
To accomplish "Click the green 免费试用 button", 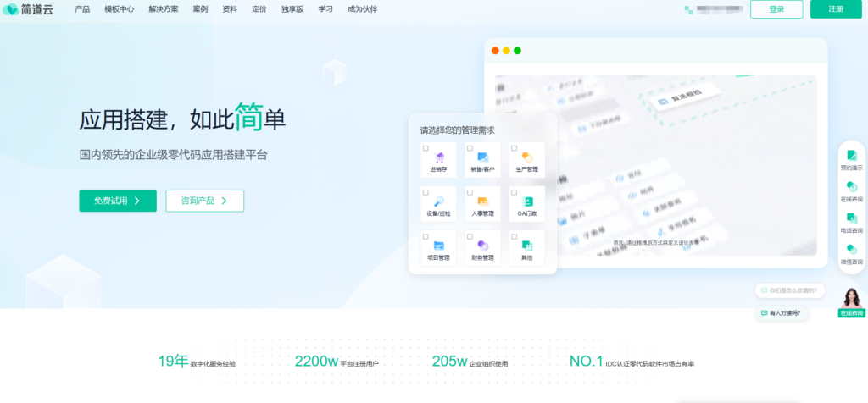I will click(118, 201).
